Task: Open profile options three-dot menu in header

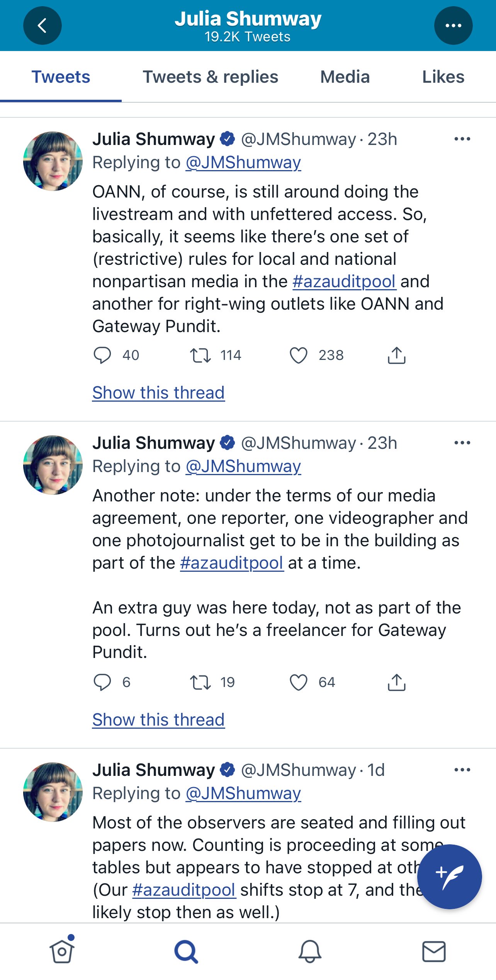Action: click(x=453, y=26)
